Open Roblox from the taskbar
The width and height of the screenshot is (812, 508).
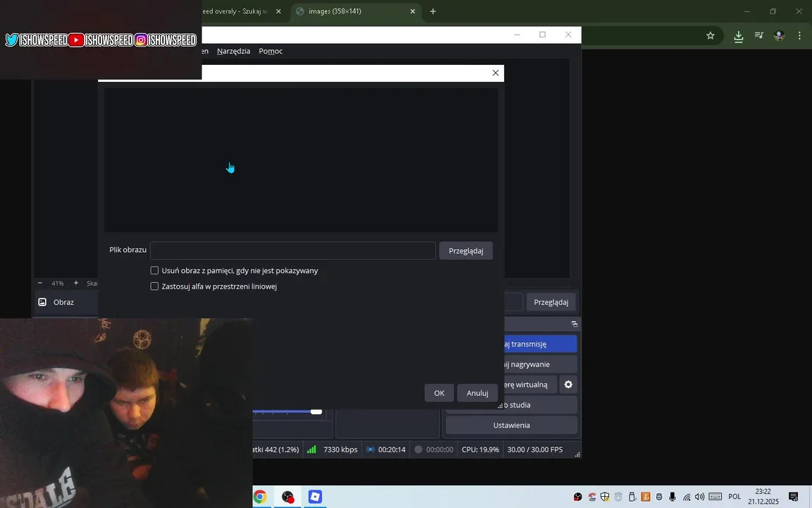tap(315, 497)
